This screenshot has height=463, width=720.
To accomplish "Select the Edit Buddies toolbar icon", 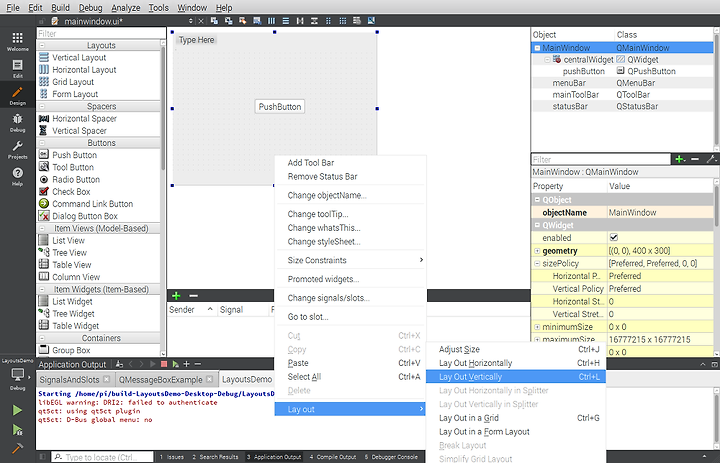I will tap(242, 21).
